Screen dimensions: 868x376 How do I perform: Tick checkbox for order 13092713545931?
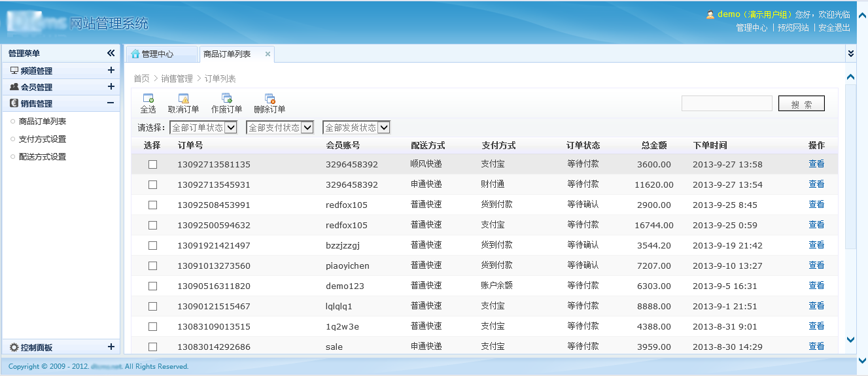click(152, 184)
